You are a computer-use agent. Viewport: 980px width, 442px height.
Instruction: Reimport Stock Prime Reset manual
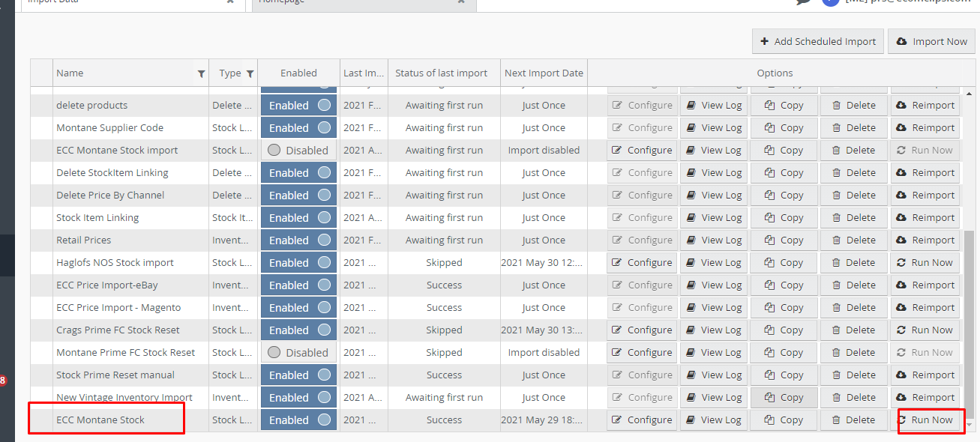925,375
